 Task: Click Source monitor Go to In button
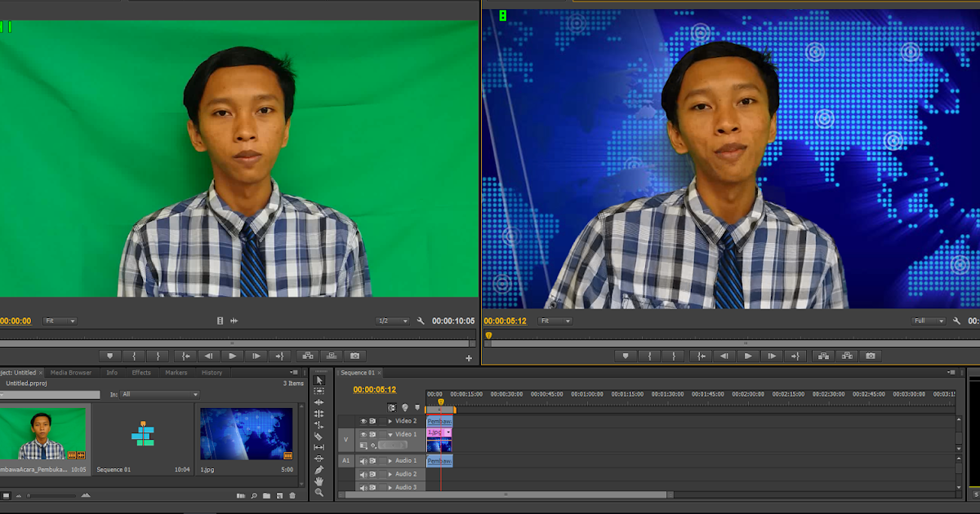[x=185, y=356]
